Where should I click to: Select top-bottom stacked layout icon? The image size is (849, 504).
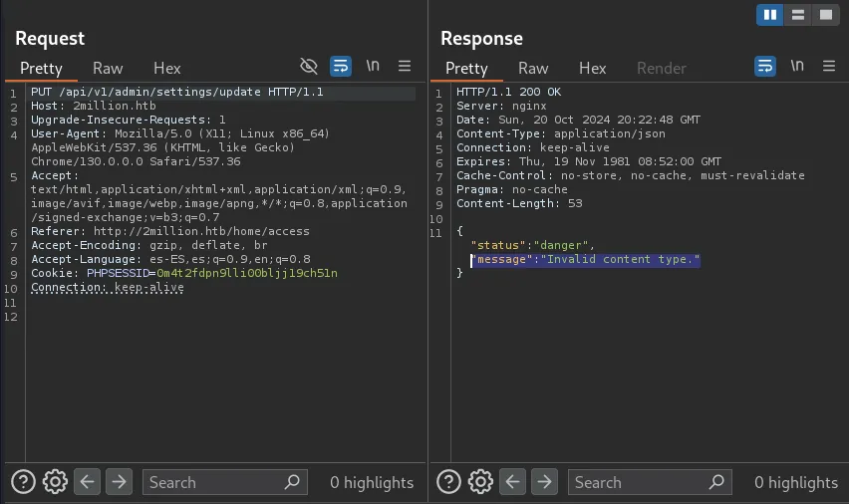[797, 15]
